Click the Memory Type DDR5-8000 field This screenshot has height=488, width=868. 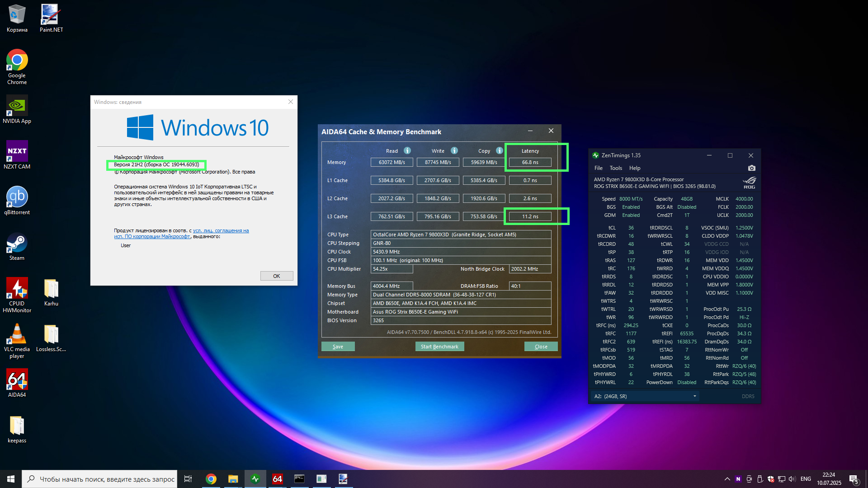[461, 295]
